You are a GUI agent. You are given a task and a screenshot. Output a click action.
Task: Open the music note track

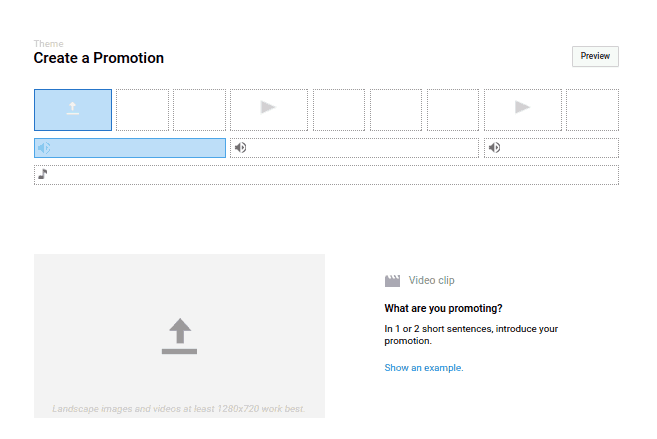pos(326,175)
